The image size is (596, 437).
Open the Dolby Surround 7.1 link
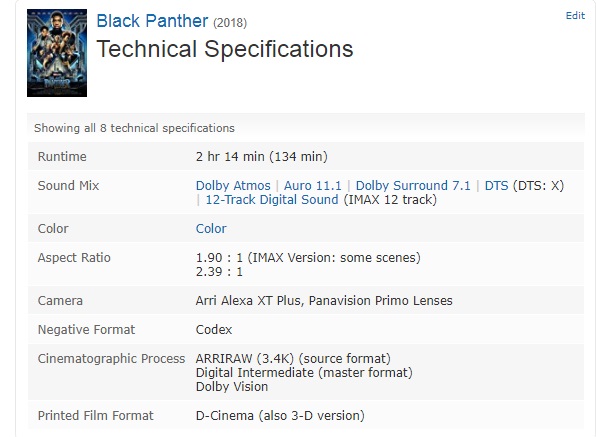pos(413,185)
